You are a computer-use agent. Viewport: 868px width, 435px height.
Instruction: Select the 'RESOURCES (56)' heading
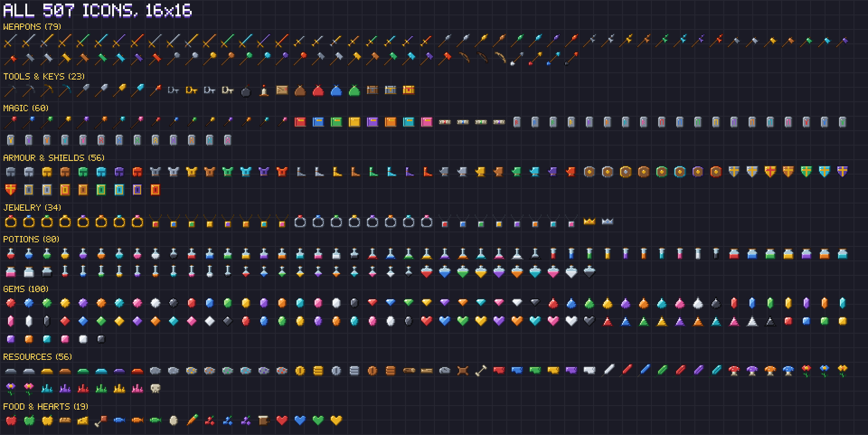coord(38,357)
